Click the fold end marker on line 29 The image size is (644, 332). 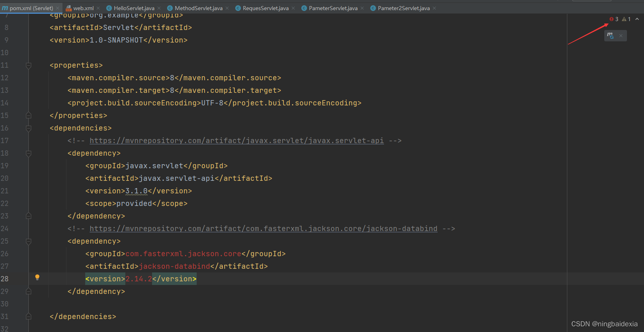28,291
